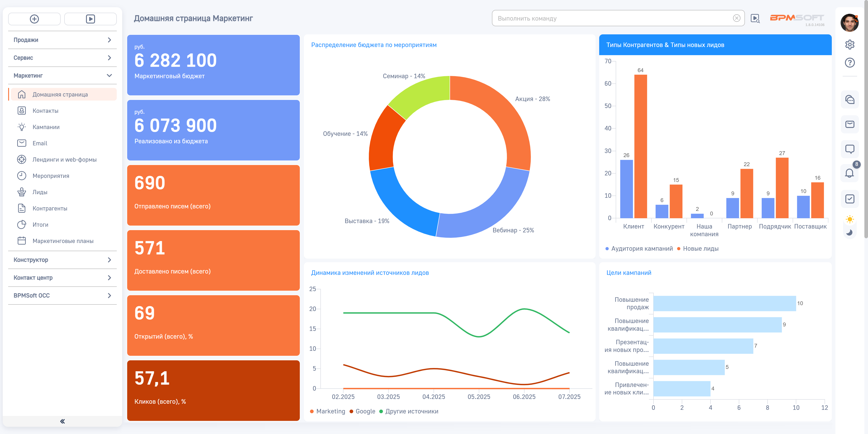This screenshot has width=868, height=434.
Task: Switch to dark theme moon toggle
Action: pyautogui.click(x=849, y=232)
